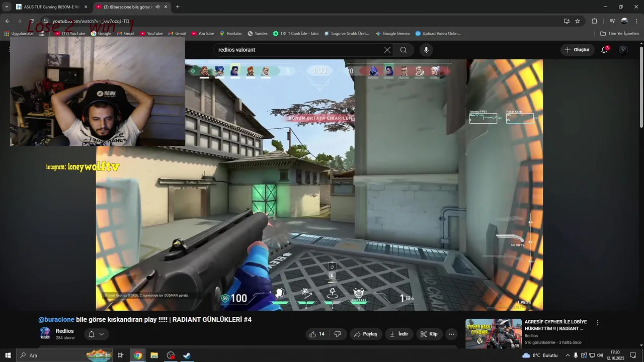Install app icon in address bar
The image size is (644, 362).
click(567, 21)
